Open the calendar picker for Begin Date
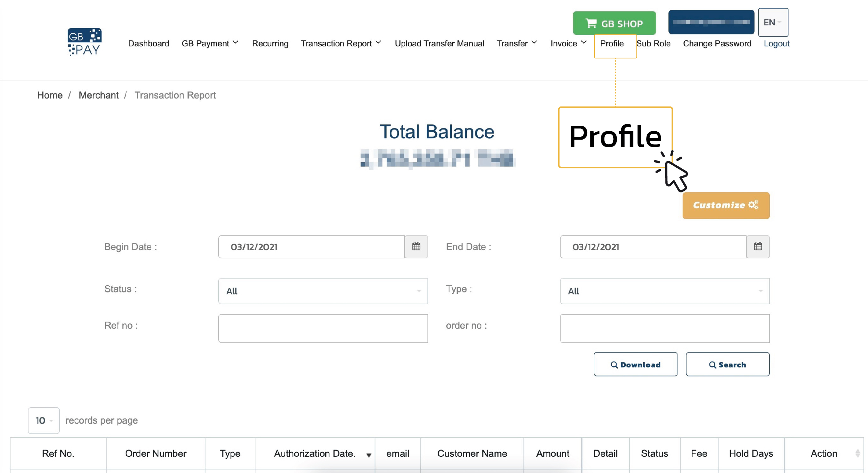868x473 pixels. (416, 247)
